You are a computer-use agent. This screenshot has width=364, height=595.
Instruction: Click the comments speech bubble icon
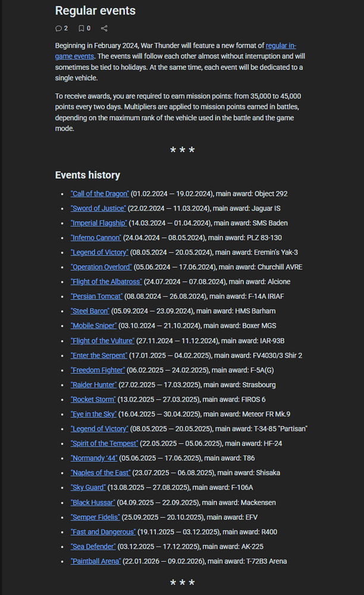pyautogui.click(x=58, y=28)
